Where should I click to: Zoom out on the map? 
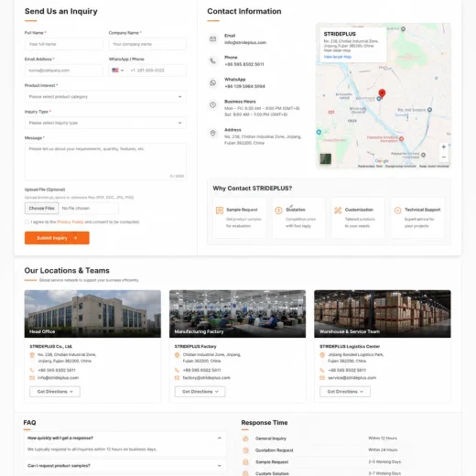[444, 157]
